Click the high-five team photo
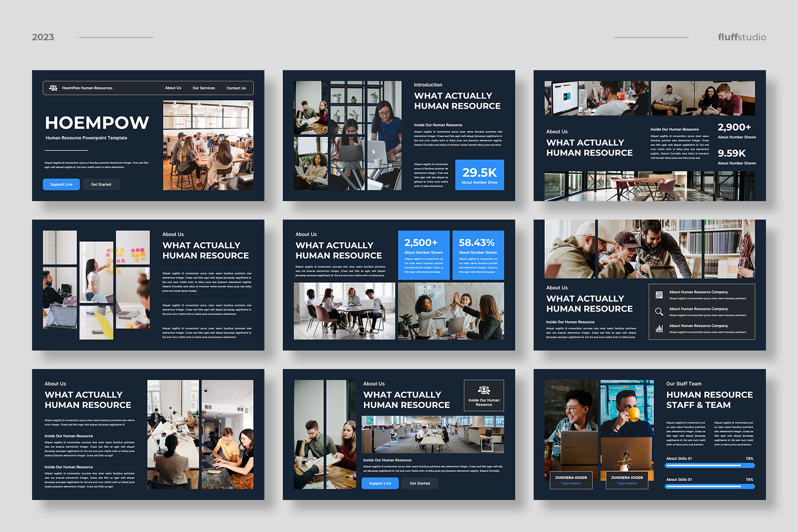This screenshot has height=532, width=798. pos(451,311)
